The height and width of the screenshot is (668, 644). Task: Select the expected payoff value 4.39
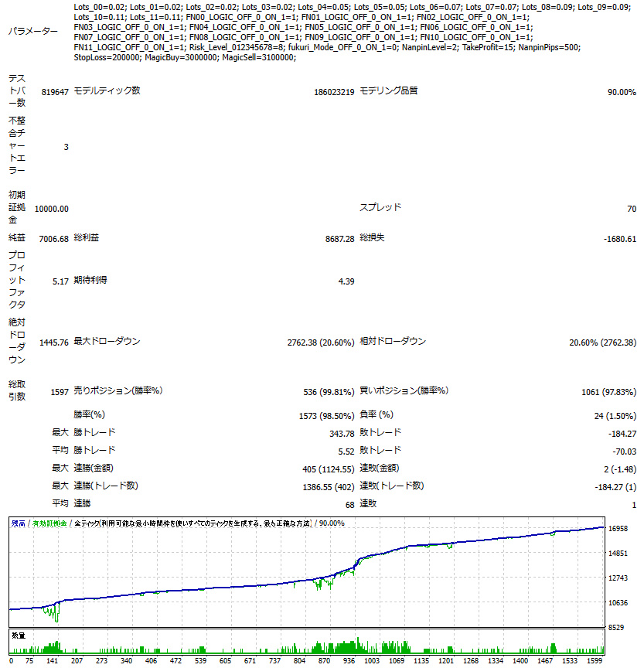[x=346, y=281]
